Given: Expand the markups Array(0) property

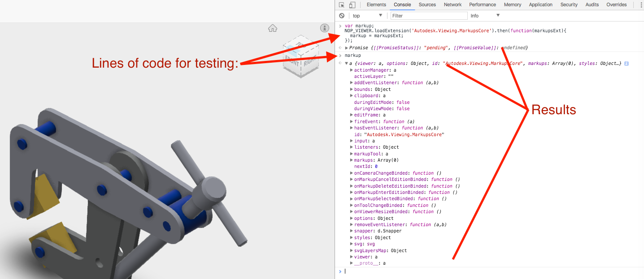Looking at the screenshot, I should [x=352, y=160].
